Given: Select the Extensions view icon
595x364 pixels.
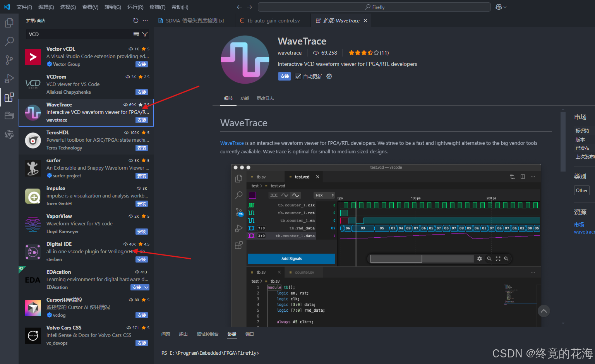Looking at the screenshot, I should point(9,97).
